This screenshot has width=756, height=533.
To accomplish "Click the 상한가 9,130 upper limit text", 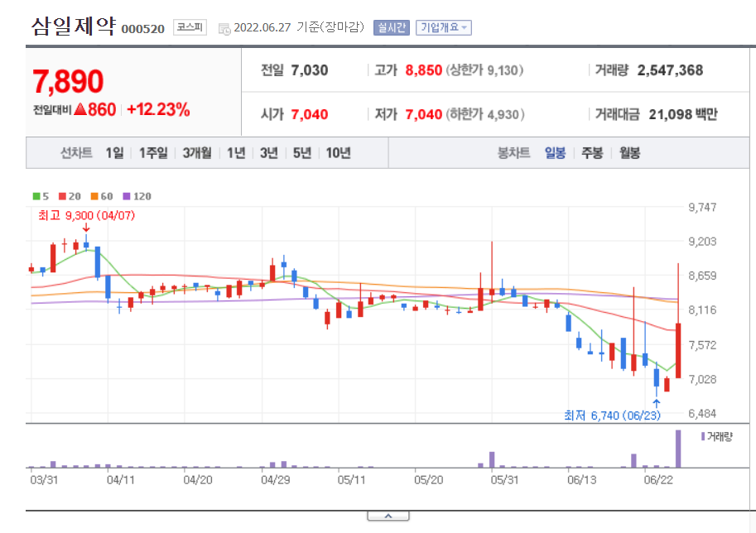I will [484, 70].
